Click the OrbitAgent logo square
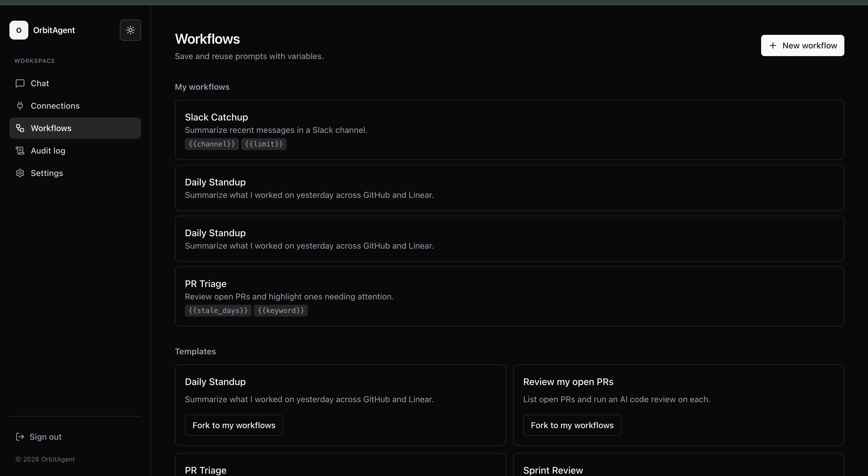Viewport: 868px width, 476px height. pyautogui.click(x=19, y=30)
